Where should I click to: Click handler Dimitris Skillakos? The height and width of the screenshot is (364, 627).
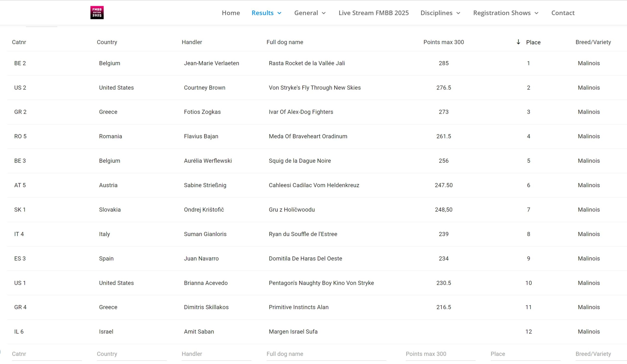[206, 307]
